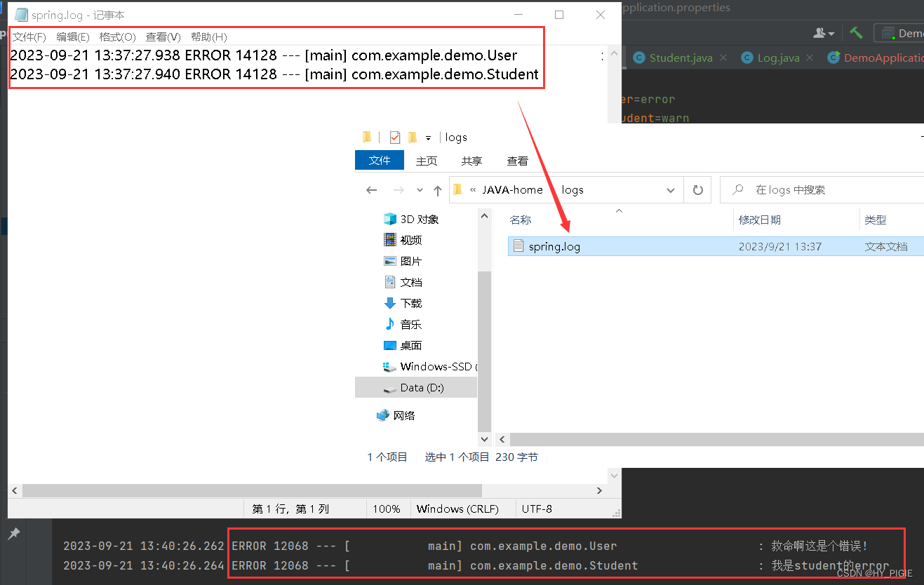Switch to the 查看 ribbon tab
Image resolution: width=924 pixels, height=585 pixels.
tap(516, 160)
